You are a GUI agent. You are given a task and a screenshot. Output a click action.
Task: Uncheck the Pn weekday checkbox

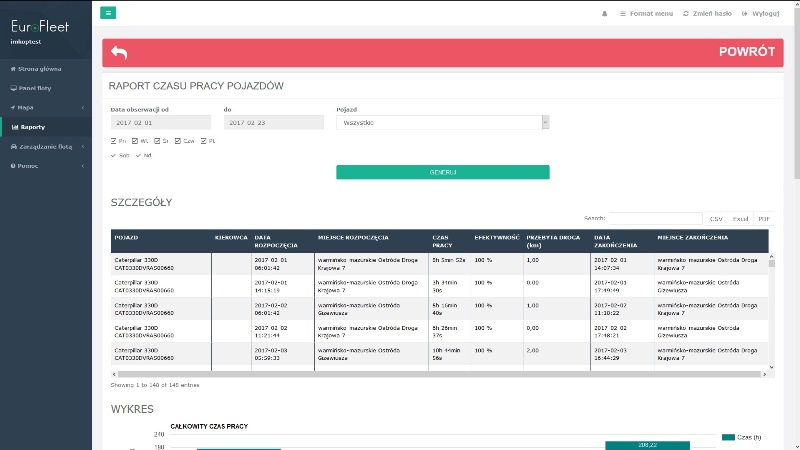click(114, 141)
